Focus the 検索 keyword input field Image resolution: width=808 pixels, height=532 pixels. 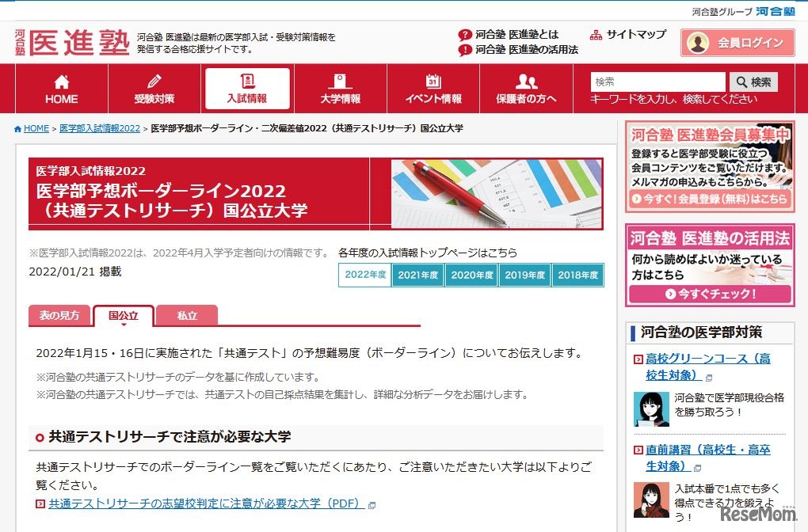(657, 82)
